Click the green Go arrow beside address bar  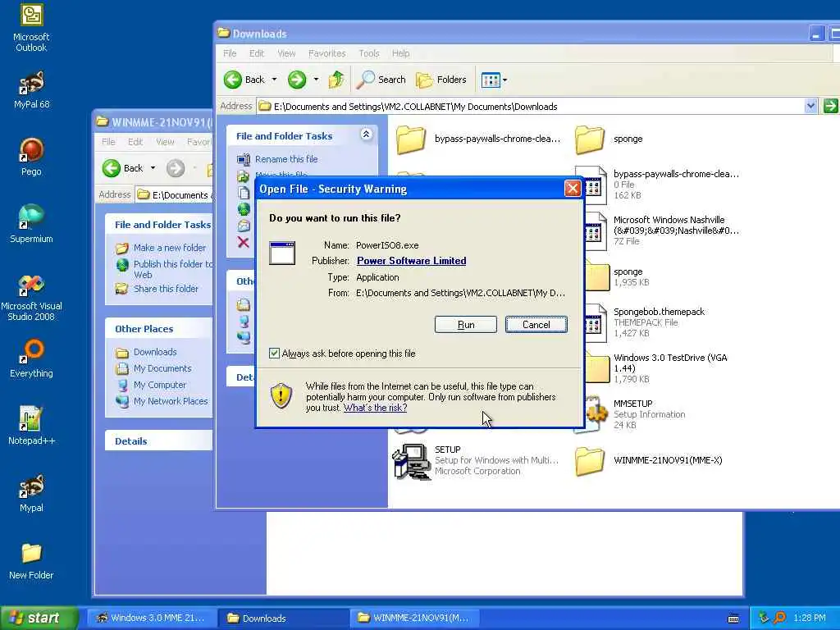point(830,106)
